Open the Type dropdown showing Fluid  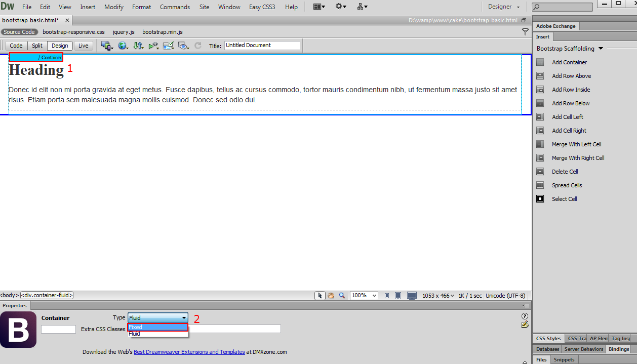(x=158, y=318)
